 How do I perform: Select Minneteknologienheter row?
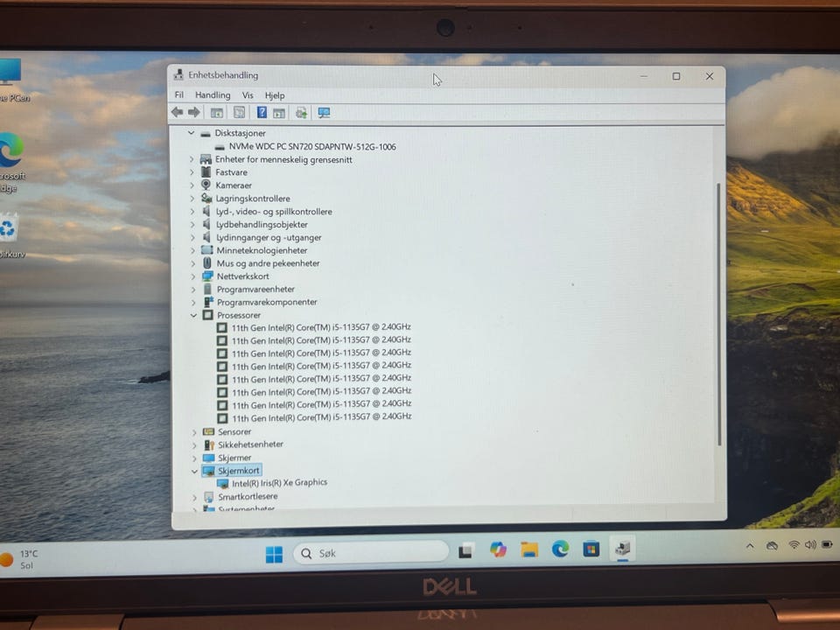(262, 250)
